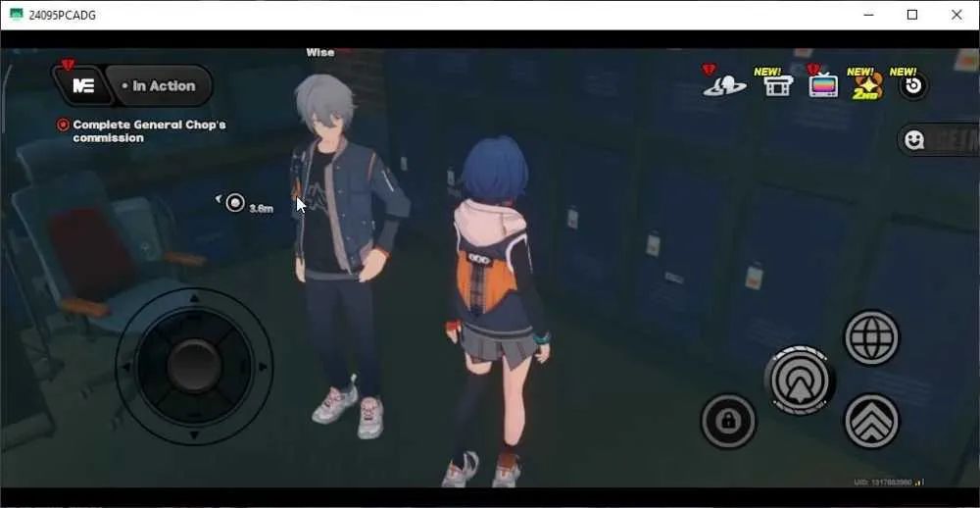Screen dimensions: 980x508
Task: Tap the padlock lock button
Action: click(728, 421)
